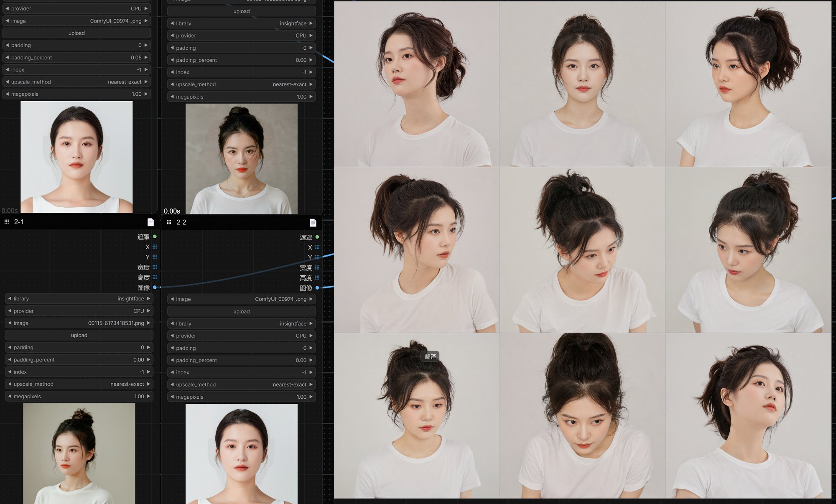Open image dropdown showing 00115-6173418531.png
Image resolution: width=836 pixels, height=504 pixels.
pyautogui.click(x=79, y=323)
